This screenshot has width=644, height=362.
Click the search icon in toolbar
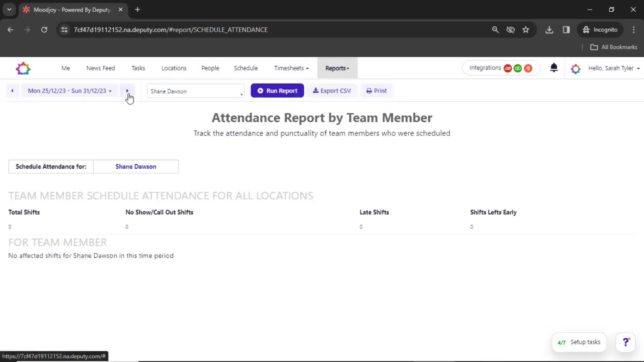(495, 29)
